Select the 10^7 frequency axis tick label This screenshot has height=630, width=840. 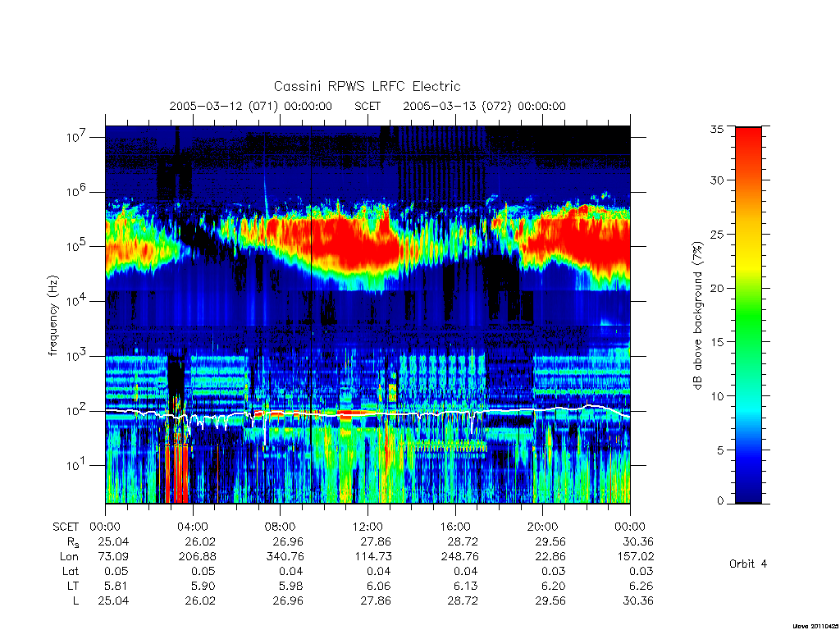[76, 137]
